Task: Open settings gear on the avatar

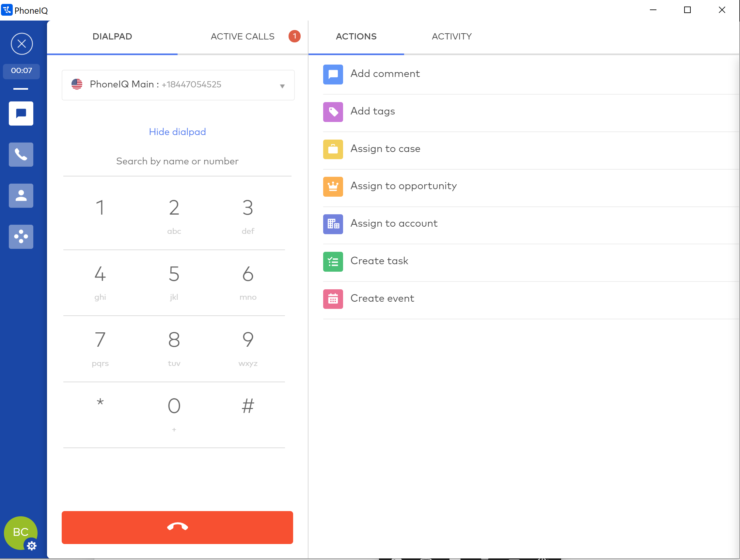Action: pos(32,546)
